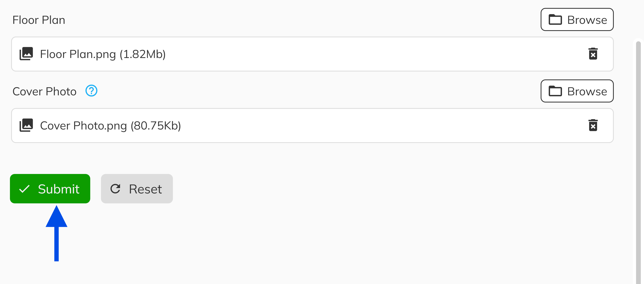The image size is (644, 284).
Task: Browse for a Floor Plan file
Action: (577, 20)
